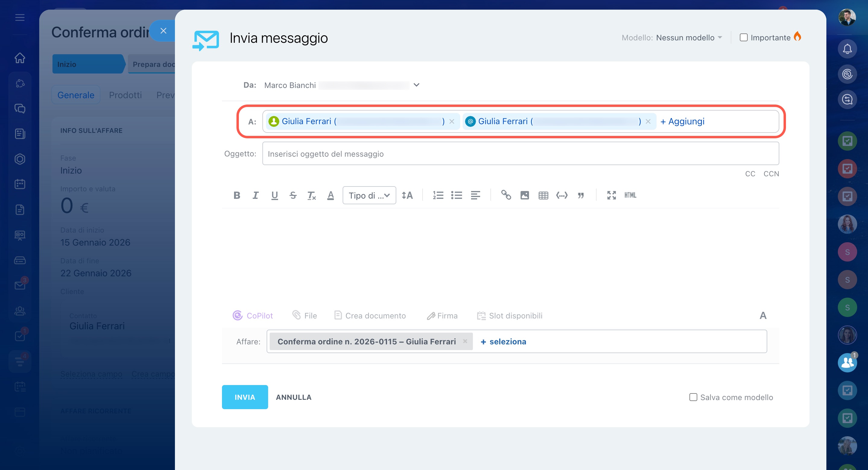The width and height of the screenshot is (868, 470).
Task: Toggle bold formatting in editor toolbar
Action: (x=236, y=195)
